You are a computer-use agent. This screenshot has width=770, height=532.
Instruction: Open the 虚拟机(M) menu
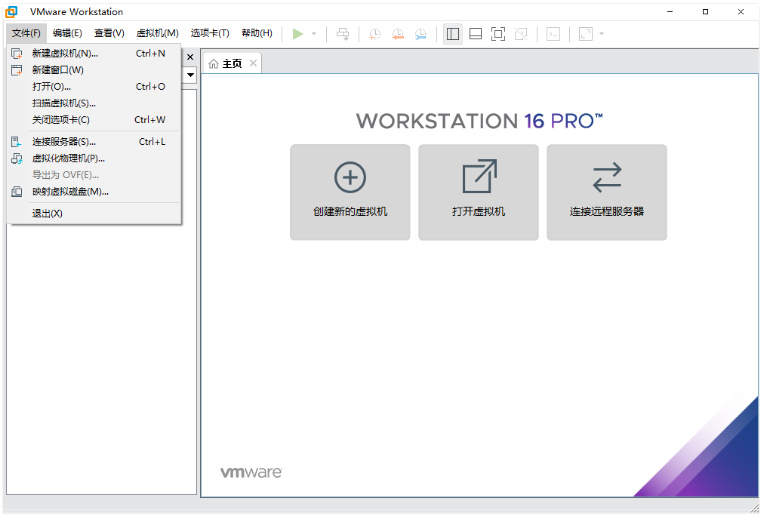[157, 33]
